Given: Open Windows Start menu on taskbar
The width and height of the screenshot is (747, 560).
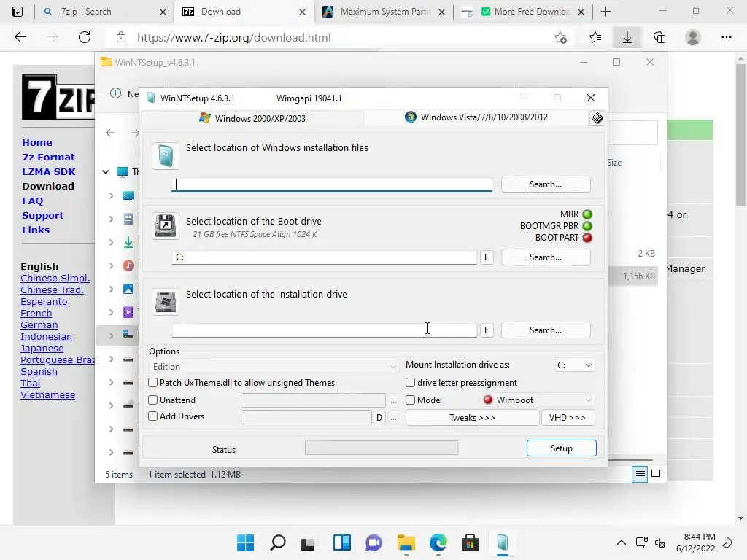Looking at the screenshot, I should pyautogui.click(x=246, y=542).
